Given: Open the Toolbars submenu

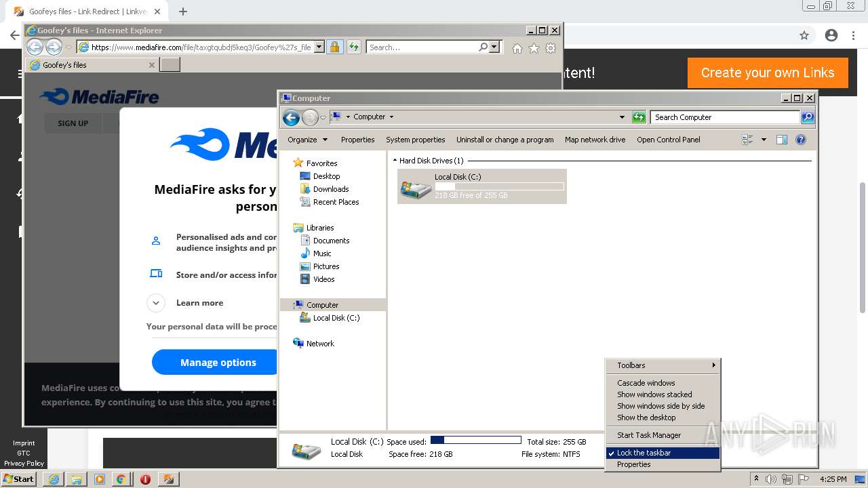Looking at the screenshot, I should click(663, 365).
